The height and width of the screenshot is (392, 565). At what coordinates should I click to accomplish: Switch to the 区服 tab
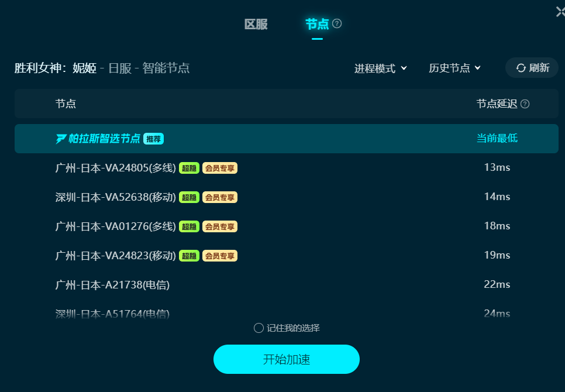[x=256, y=24]
